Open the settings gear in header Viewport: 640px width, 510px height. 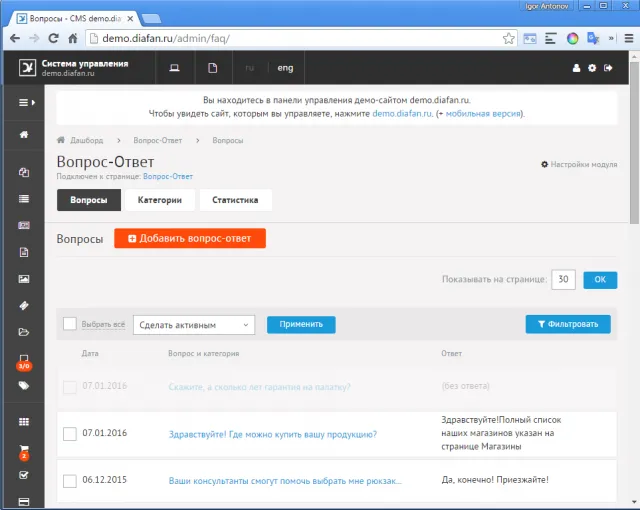[x=592, y=68]
